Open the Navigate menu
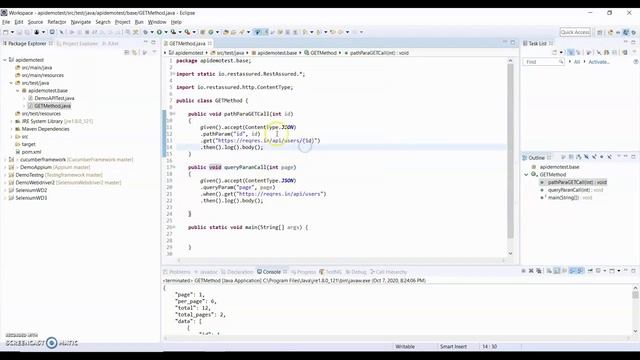The height and width of the screenshot is (360, 640). pyautogui.click(x=81, y=22)
